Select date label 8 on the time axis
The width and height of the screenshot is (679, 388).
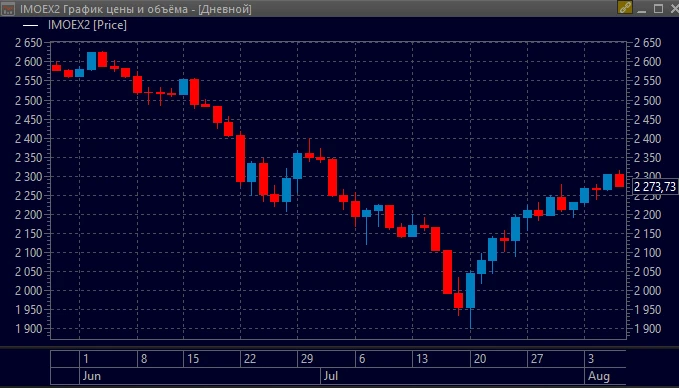tap(144, 359)
